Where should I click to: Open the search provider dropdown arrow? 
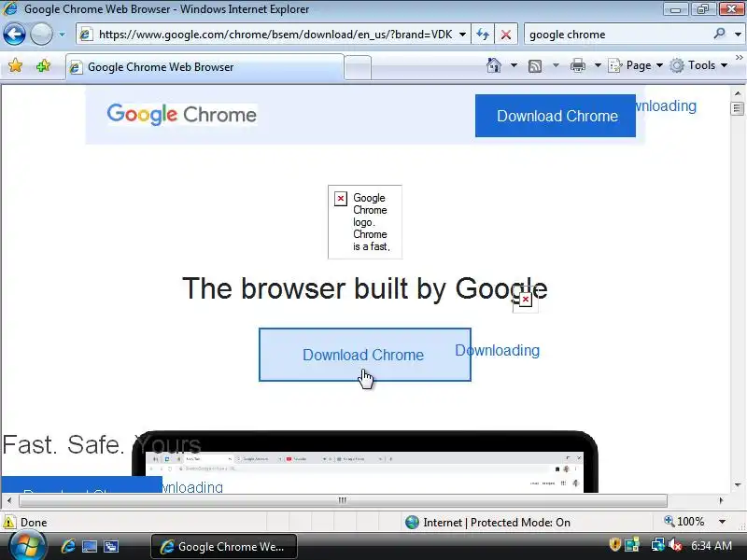[738, 35]
